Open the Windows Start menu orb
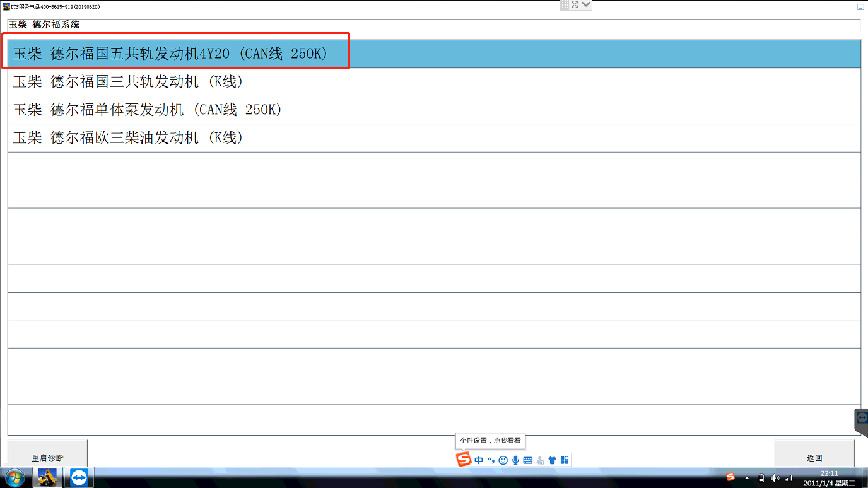Viewport: 868px width, 488px height. (x=15, y=477)
